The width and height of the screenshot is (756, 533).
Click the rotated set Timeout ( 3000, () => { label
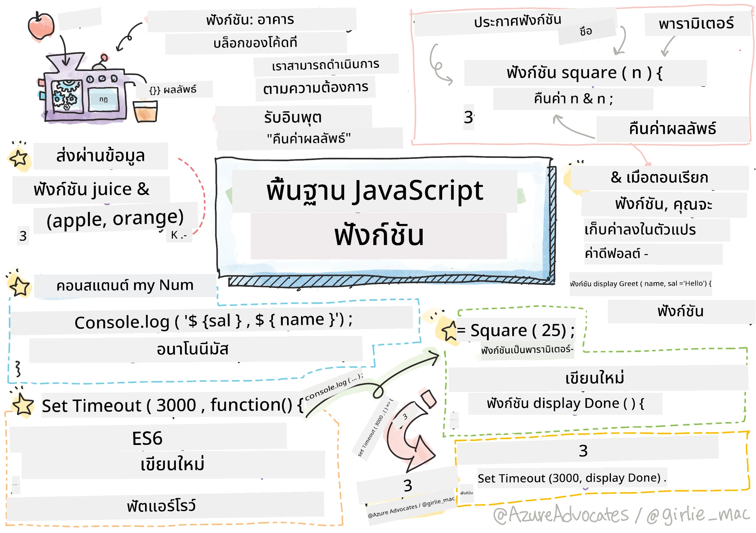(375, 428)
